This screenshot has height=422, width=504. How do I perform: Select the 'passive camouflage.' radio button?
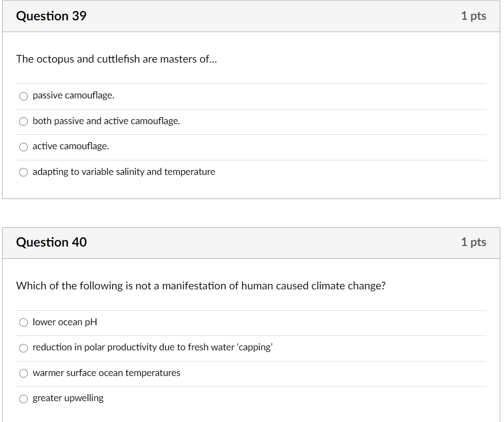point(24,96)
